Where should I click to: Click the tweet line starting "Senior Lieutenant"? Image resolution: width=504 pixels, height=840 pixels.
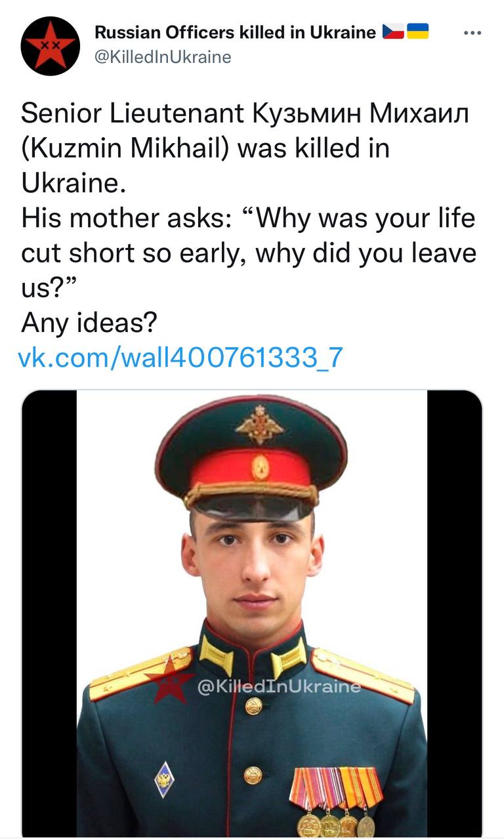click(x=245, y=114)
